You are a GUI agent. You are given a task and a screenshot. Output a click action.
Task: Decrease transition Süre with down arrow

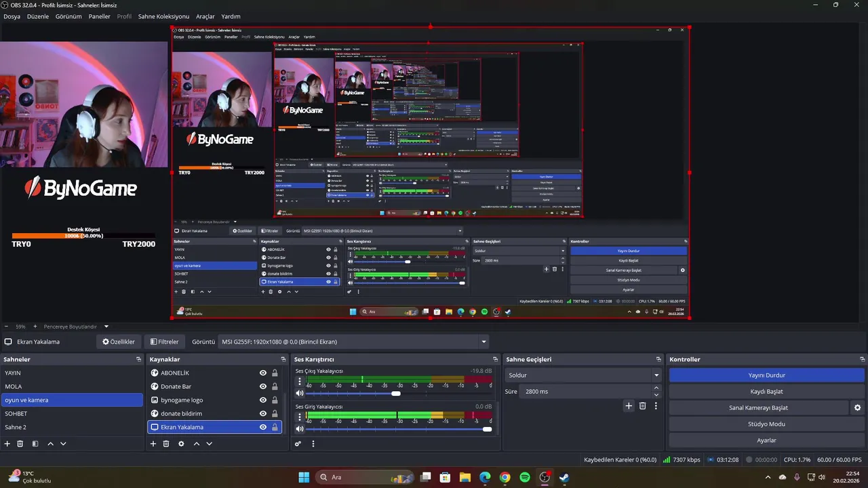click(x=656, y=394)
